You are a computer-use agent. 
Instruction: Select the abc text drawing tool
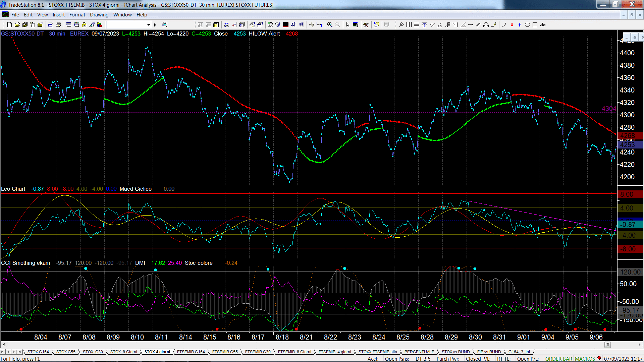(x=543, y=25)
